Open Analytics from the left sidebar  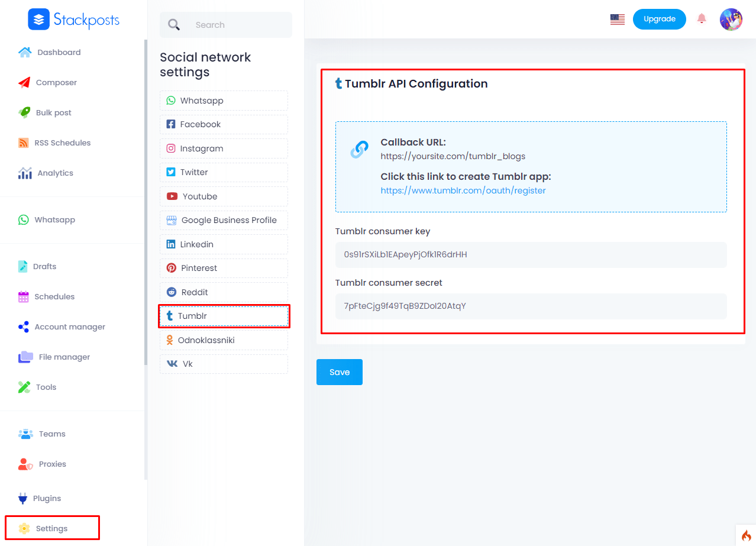pos(53,173)
